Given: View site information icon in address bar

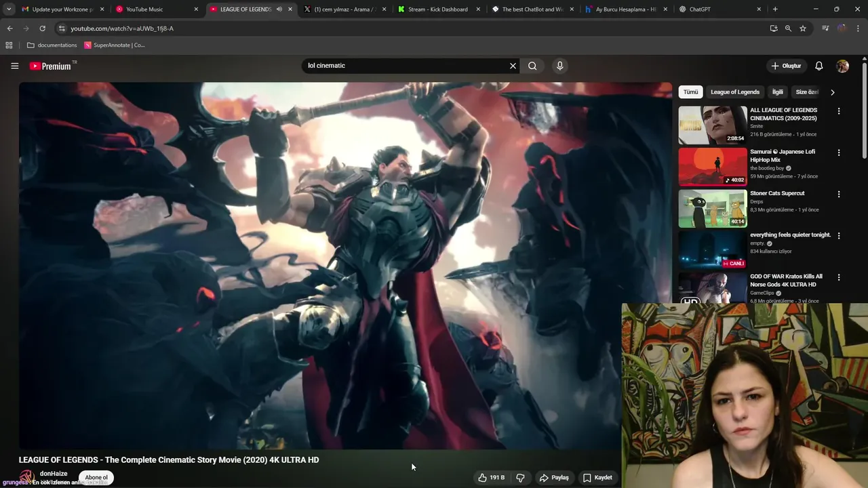Looking at the screenshot, I should [x=62, y=28].
